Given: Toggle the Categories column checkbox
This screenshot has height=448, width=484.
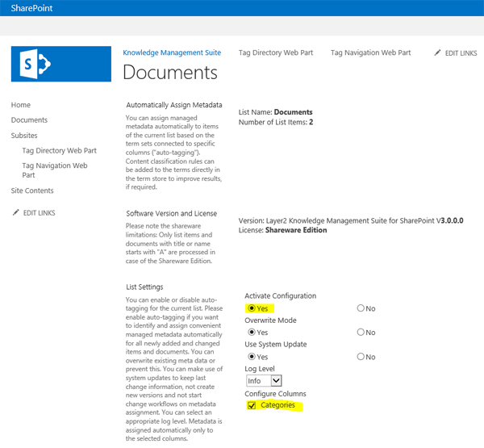Looking at the screenshot, I should [252, 405].
